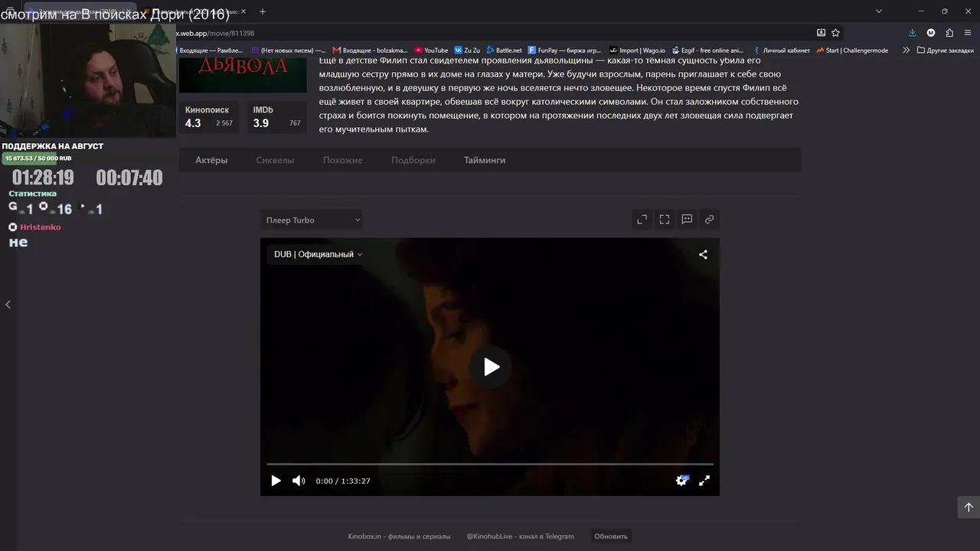Image resolution: width=980 pixels, height=551 pixels.
Task: Open the Нет новых писем mail bookmark
Action: tap(289, 51)
